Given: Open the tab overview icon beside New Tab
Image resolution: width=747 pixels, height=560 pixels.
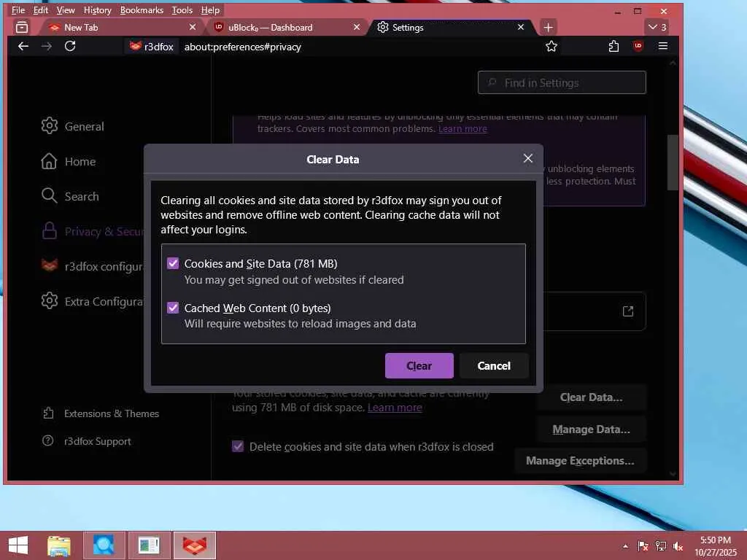Looking at the screenshot, I should click(22, 28).
